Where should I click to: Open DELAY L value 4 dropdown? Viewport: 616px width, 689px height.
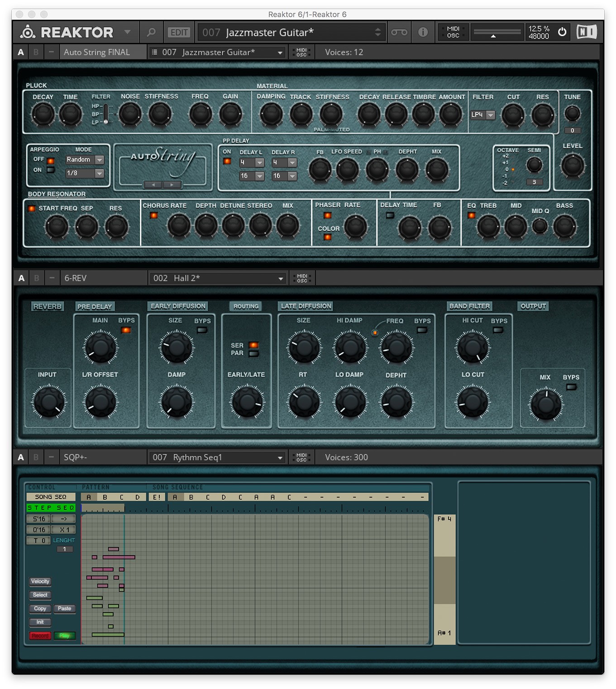click(x=252, y=162)
